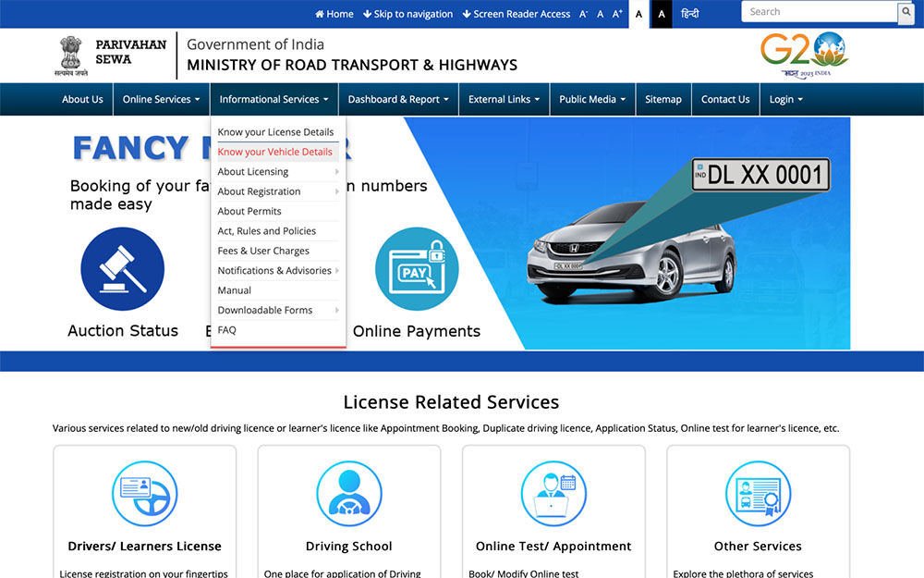Click the Contact Us link
Viewport: 924px width, 578px height.
(x=725, y=99)
